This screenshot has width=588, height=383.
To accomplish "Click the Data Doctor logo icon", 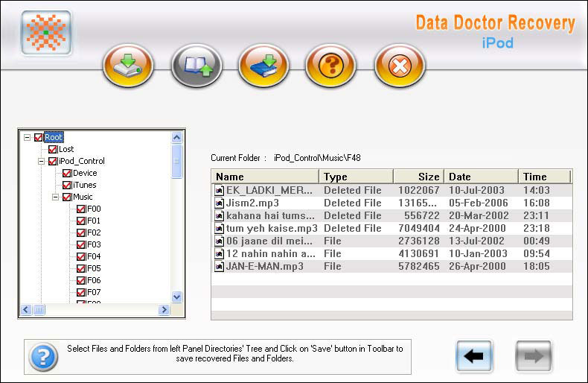I will (x=46, y=33).
